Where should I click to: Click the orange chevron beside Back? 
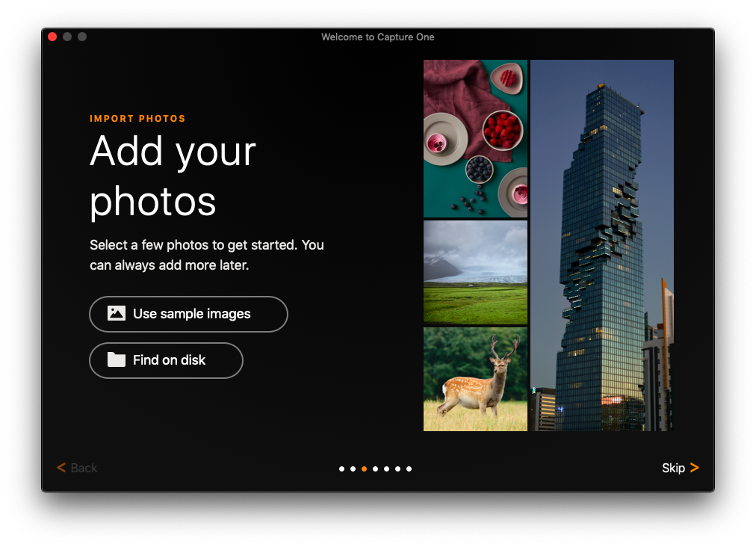61,467
